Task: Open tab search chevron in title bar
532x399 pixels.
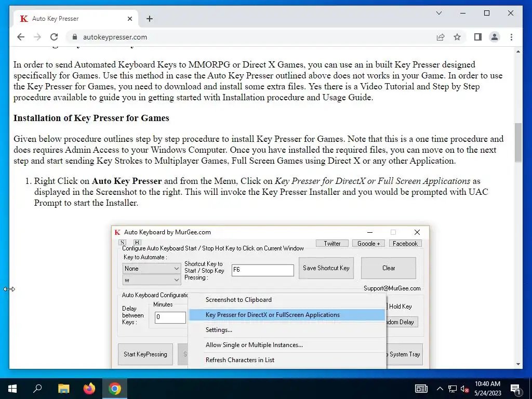Action: click(x=439, y=13)
